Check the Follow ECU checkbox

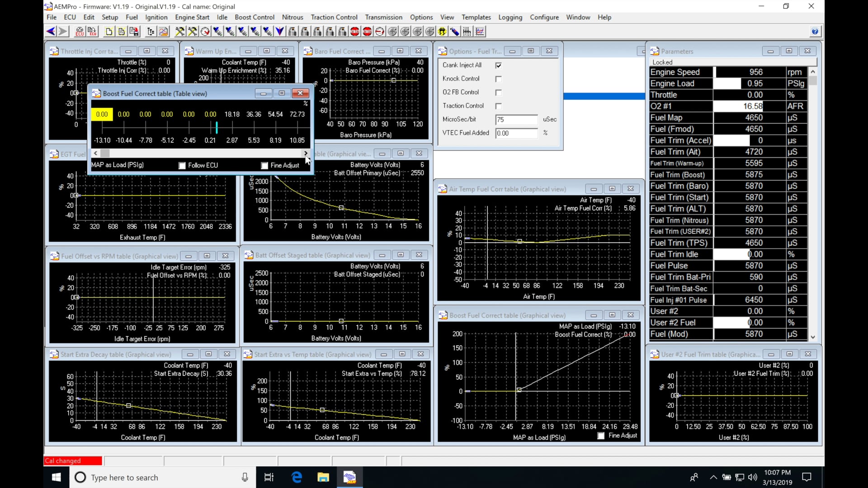[182, 166]
